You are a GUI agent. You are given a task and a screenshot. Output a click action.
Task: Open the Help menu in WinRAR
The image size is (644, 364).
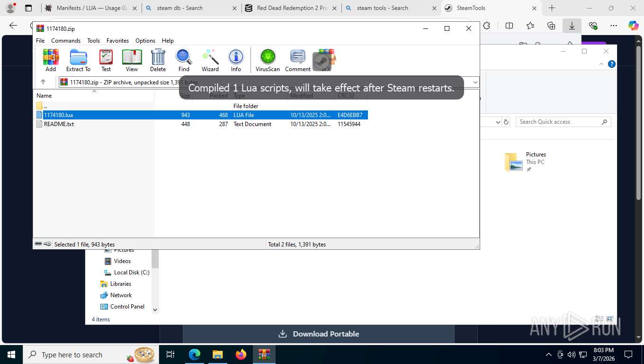[168, 41]
